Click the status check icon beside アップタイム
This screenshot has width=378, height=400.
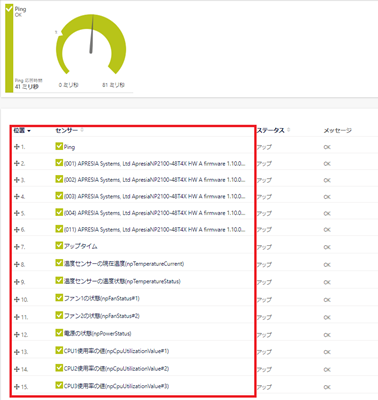(x=59, y=245)
